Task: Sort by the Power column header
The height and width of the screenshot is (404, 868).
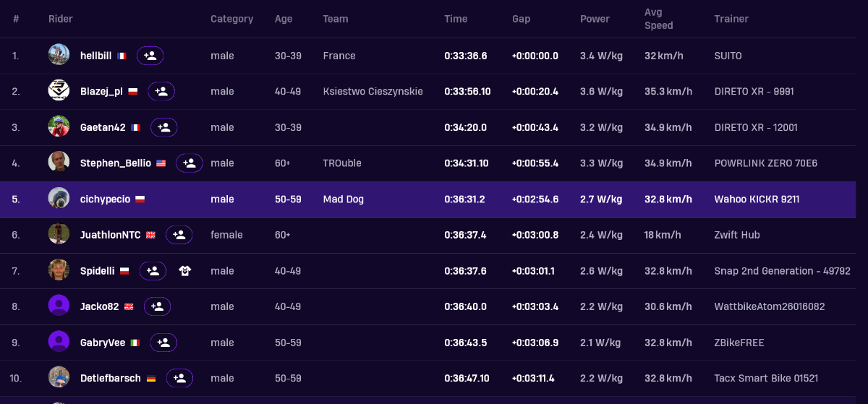Action: [595, 19]
